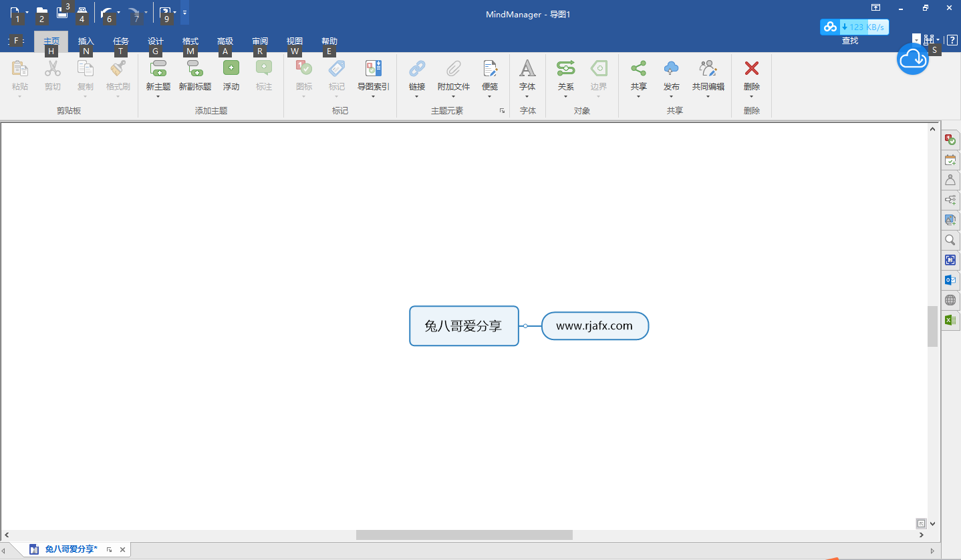Add a 新副标题 subtopic
This screenshot has width=961, height=560.
coord(194,76)
